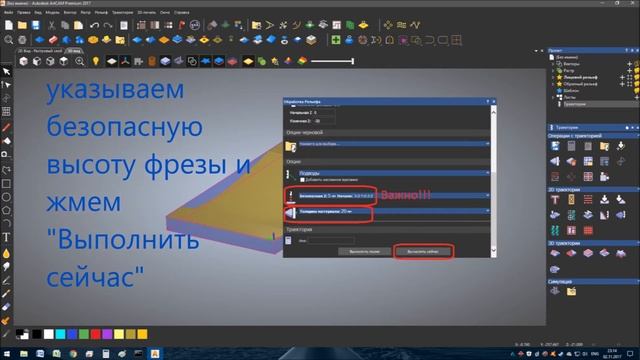
Task: Click the Имя toolpath name field
Action: coord(331,241)
